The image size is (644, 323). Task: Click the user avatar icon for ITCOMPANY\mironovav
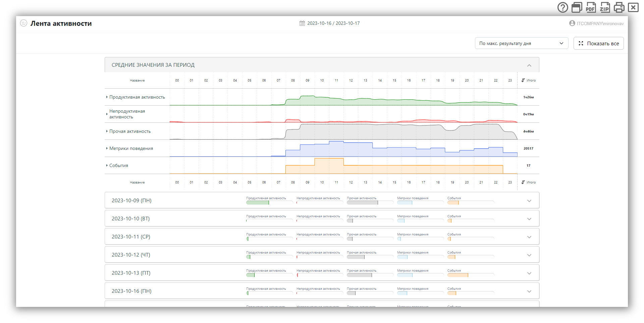(572, 23)
